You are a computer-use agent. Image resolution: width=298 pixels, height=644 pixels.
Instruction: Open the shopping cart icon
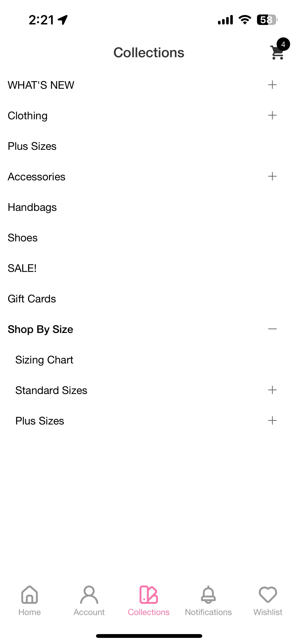(x=277, y=52)
